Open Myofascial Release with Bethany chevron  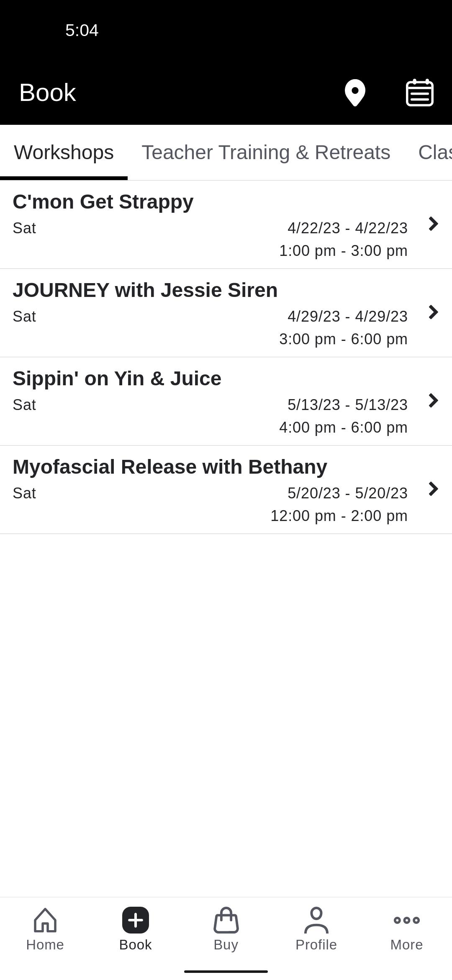click(x=433, y=489)
